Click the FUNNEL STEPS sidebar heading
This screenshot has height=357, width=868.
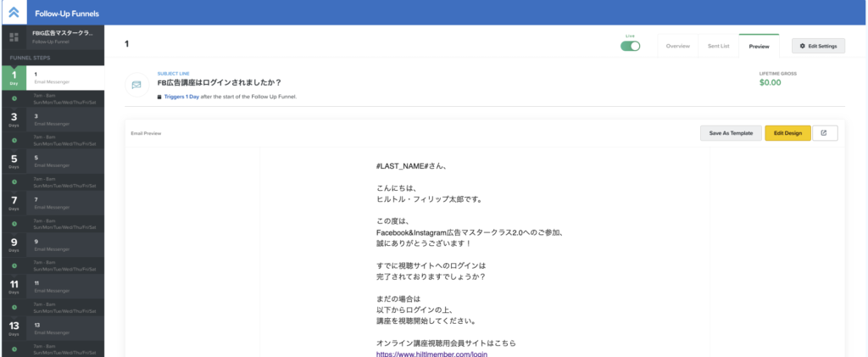click(30, 58)
